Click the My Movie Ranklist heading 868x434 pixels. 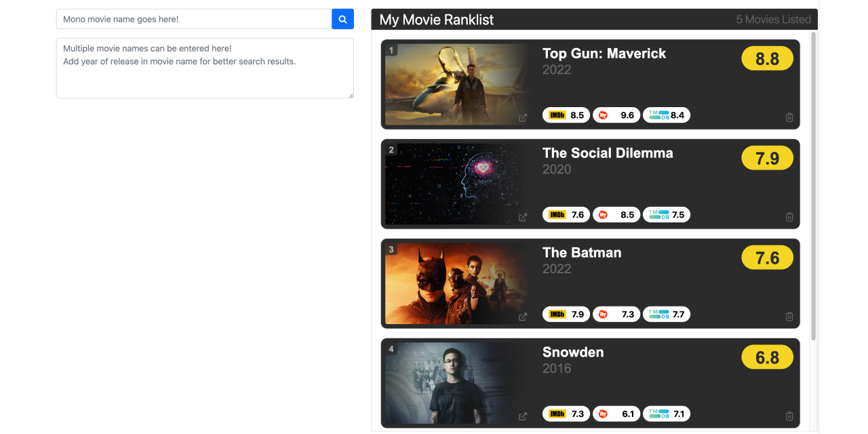(437, 20)
